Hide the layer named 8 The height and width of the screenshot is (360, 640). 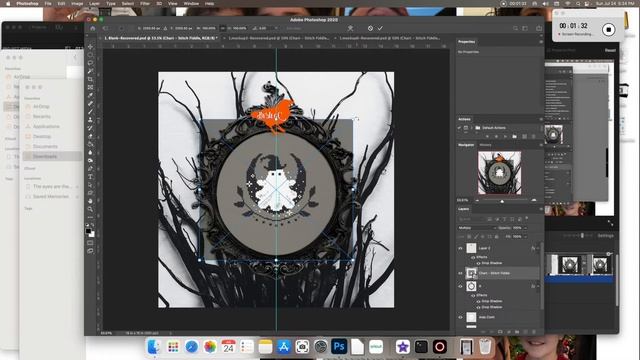tap(460, 286)
